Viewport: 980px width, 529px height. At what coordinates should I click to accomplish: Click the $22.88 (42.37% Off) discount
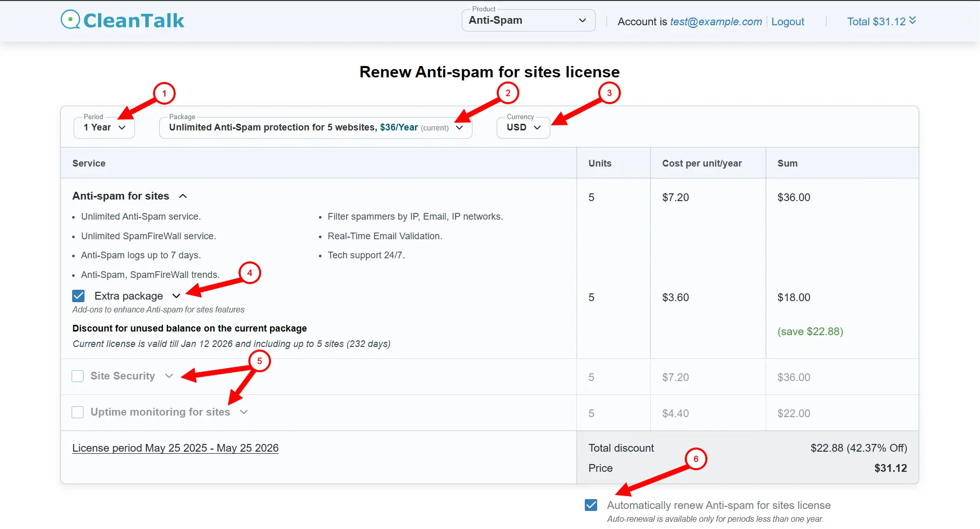(858, 448)
